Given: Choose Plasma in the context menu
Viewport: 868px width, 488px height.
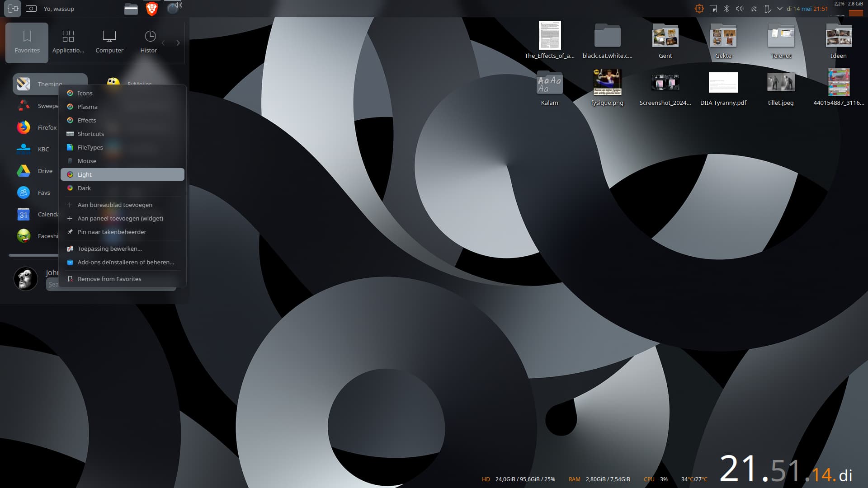Looking at the screenshot, I should (123, 107).
